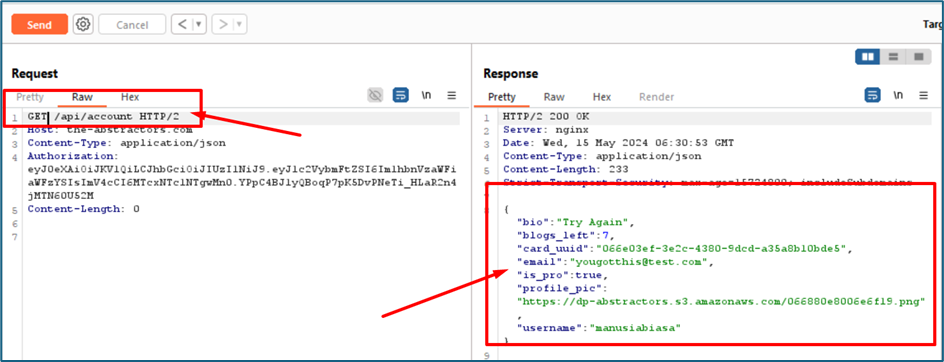Click the GET /api/account HTTP/2 request line
Screen dimensions: 944x362
pyautogui.click(x=104, y=116)
